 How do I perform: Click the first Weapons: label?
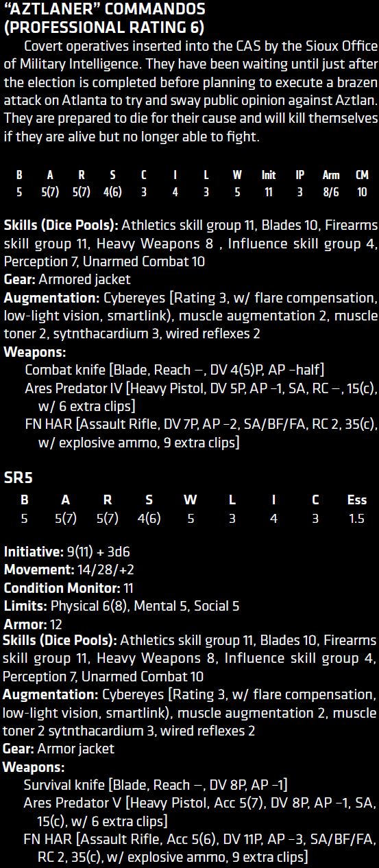tap(35, 353)
